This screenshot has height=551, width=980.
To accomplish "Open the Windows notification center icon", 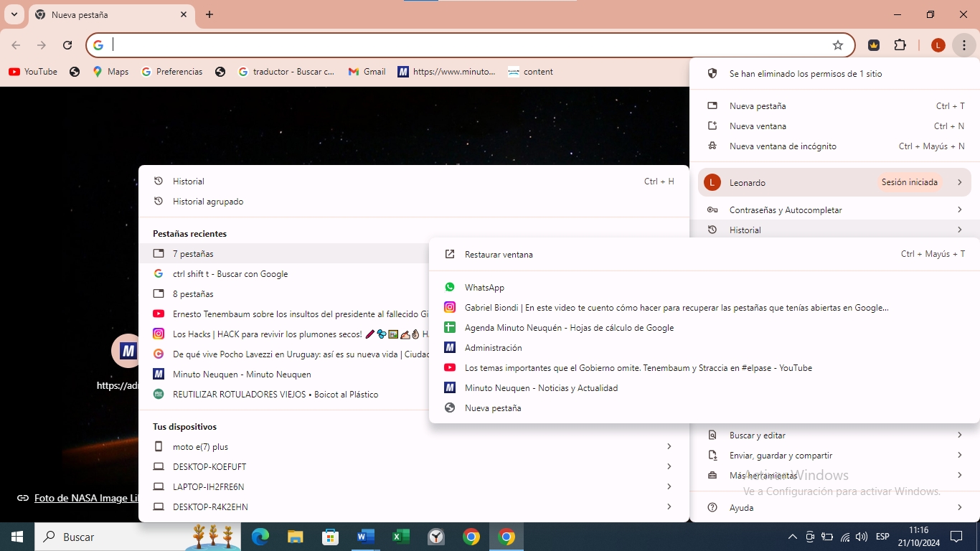I will (956, 537).
